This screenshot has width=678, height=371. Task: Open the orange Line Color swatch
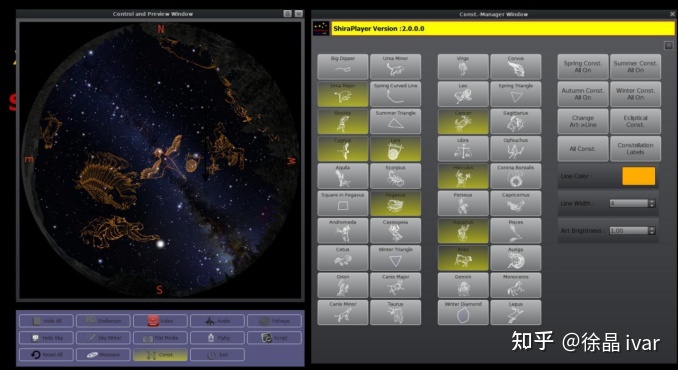pyautogui.click(x=639, y=176)
